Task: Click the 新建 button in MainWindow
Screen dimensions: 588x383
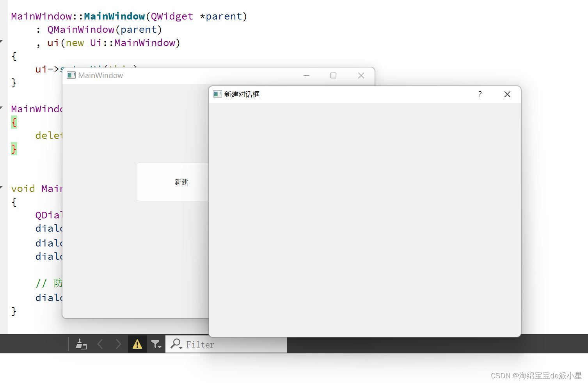Action: (173, 182)
